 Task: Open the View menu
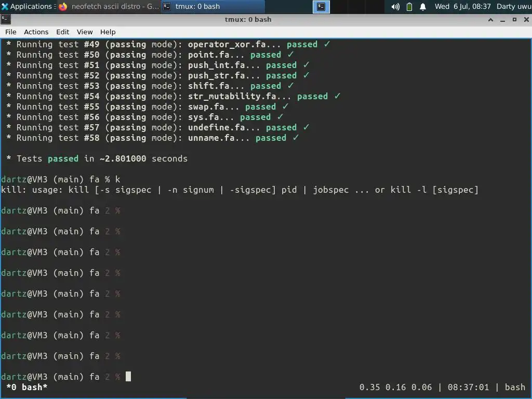(x=85, y=32)
